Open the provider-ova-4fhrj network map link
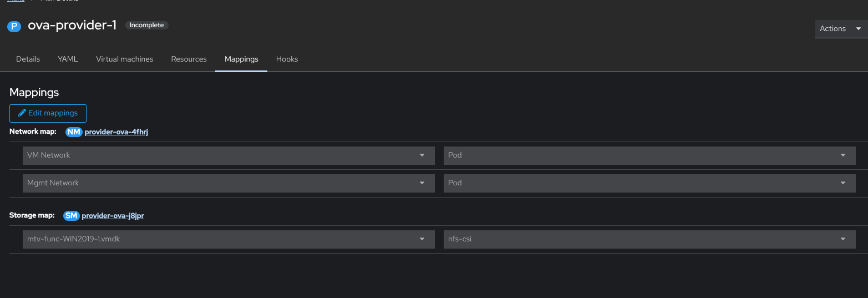The image size is (868, 298). click(116, 132)
